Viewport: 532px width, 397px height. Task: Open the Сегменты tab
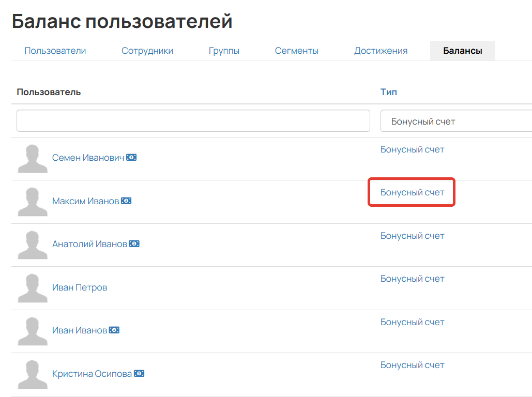pyautogui.click(x=296, y=50)
